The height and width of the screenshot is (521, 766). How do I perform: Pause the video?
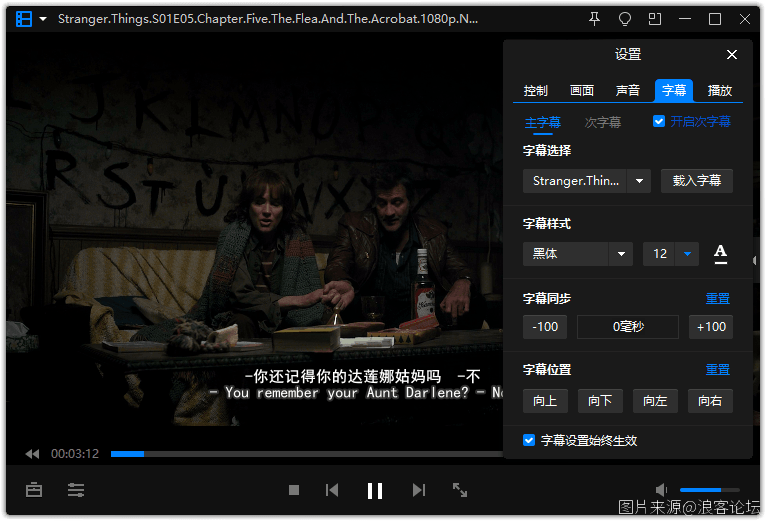point(375,490)
